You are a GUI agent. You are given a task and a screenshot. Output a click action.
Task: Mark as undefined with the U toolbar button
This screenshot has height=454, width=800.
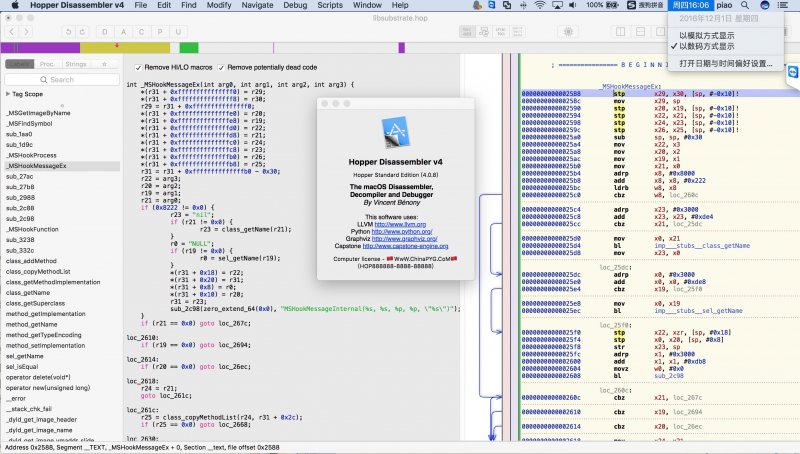(178, 32)
